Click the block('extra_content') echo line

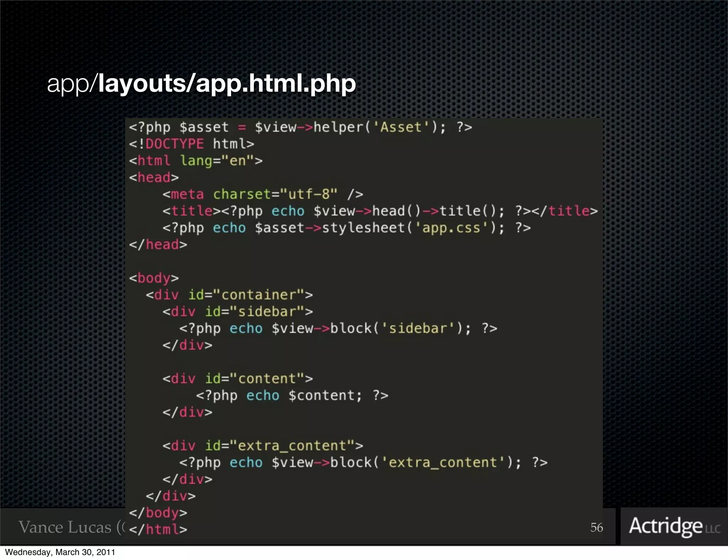[363, 463]
